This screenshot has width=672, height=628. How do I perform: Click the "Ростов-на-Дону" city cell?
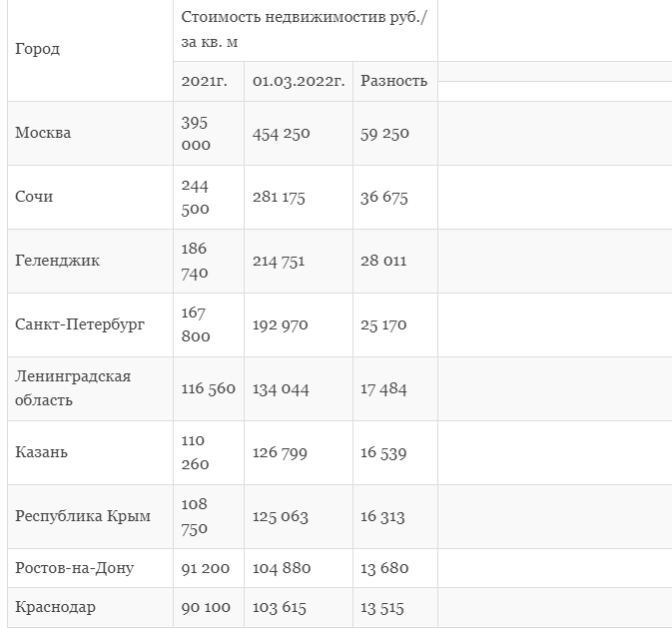pos(75,568)
